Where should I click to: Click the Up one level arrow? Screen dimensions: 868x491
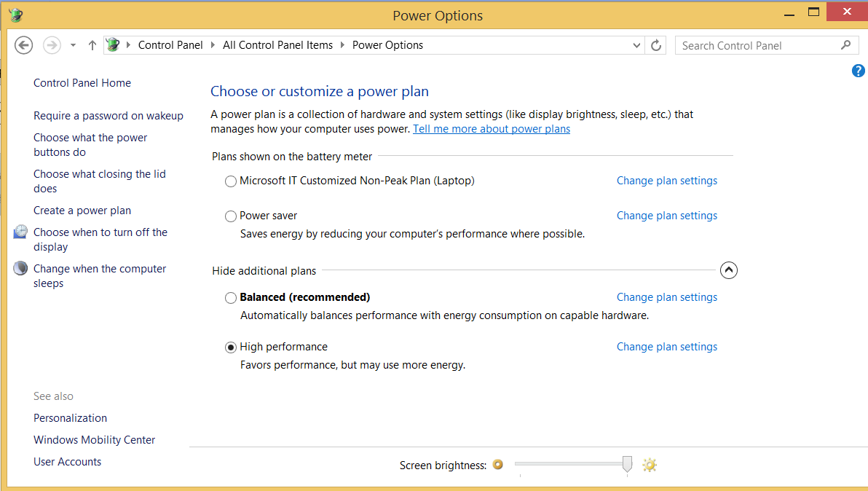coord(92,45)
